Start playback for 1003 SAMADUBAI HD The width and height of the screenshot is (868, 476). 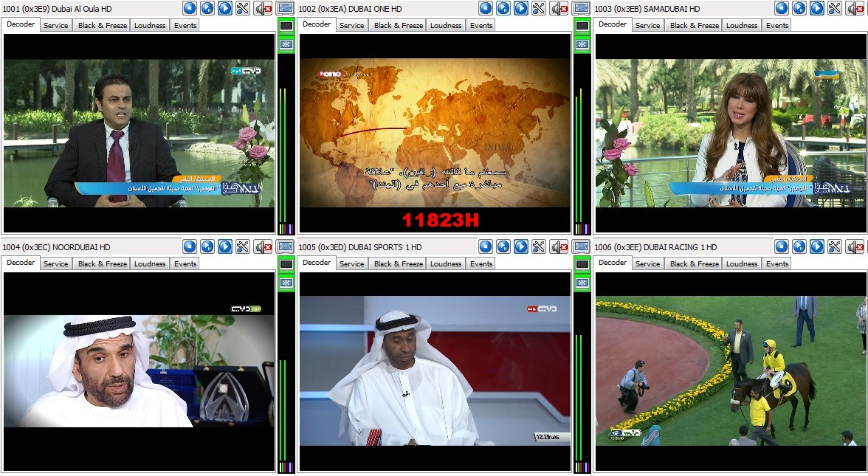(817, 8)
